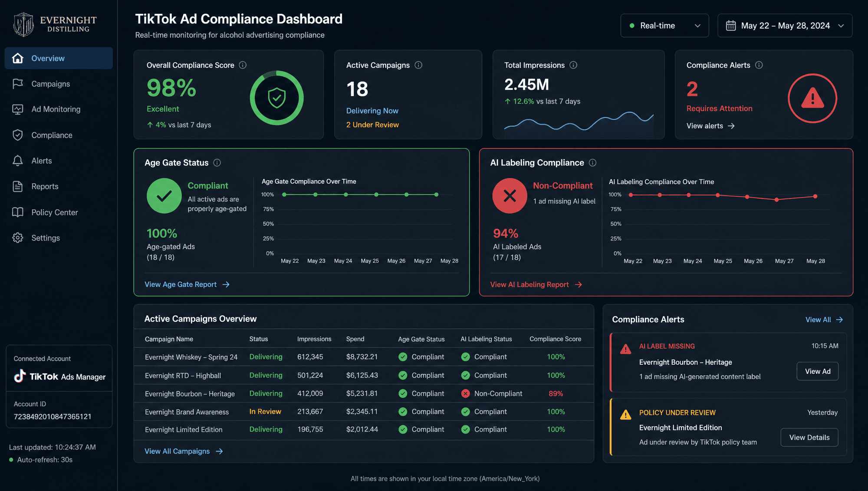Screen dimensions: 868x491
Task: Click the TikTok logo in Connected Account
Action: 20,376
